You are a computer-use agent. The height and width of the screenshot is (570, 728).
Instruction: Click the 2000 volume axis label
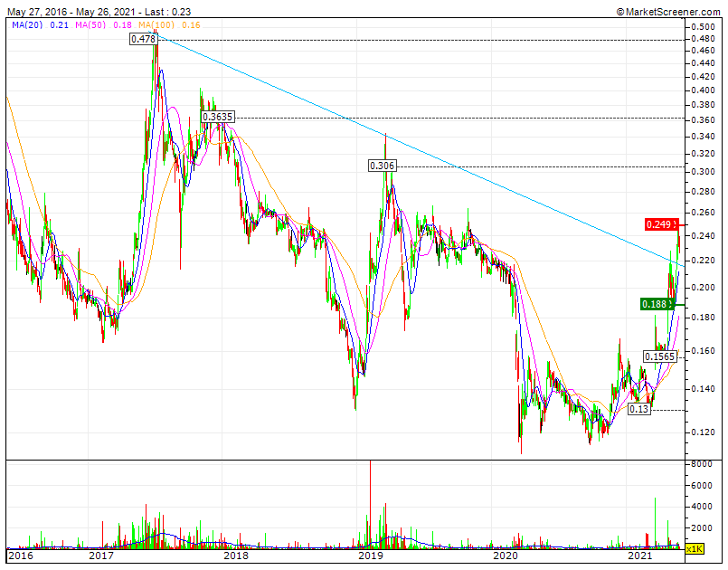(x=701, y=527)
